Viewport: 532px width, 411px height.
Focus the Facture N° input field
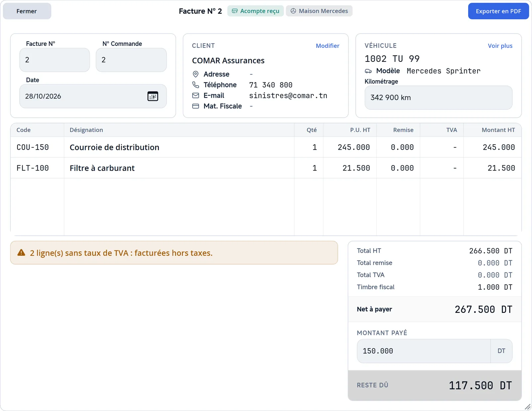[55, 60]
